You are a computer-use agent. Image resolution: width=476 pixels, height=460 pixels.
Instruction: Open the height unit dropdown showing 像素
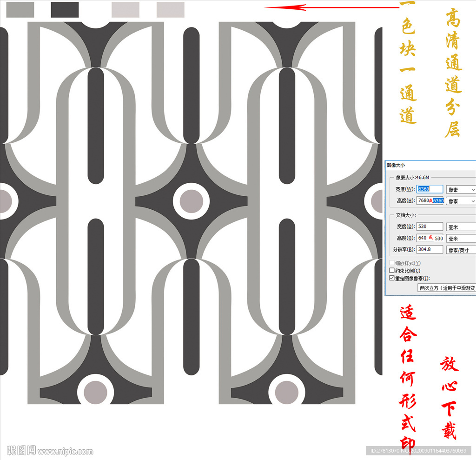pyautogui.click(x=461, y=201)
